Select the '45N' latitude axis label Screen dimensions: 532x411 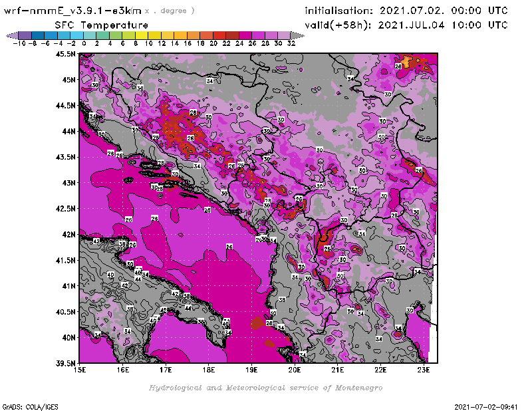68,80
